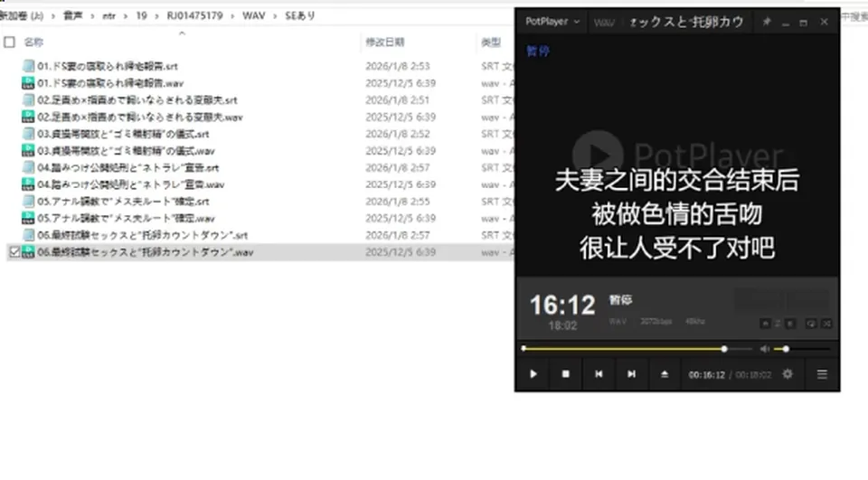Uncheck the checkbox for the selected 06 wav file
This screenshot has width=868, height=480.
coord(14,252)
